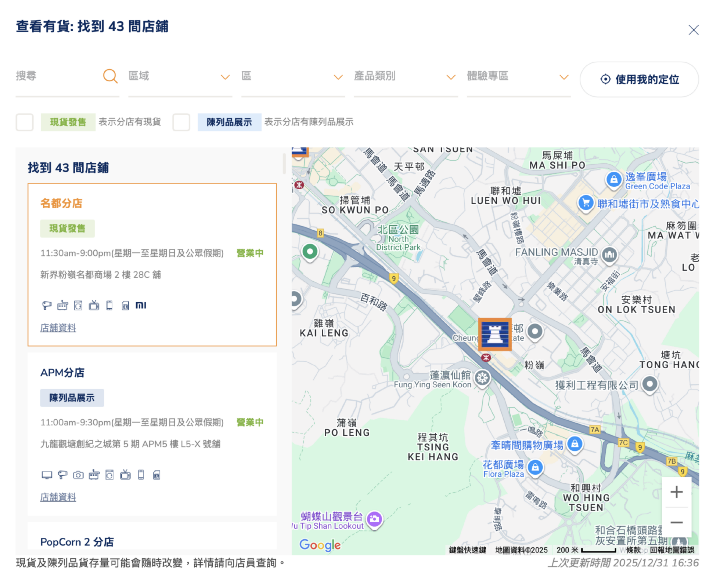
Task: Click the store list scrollbar
Action: point(284,164)
